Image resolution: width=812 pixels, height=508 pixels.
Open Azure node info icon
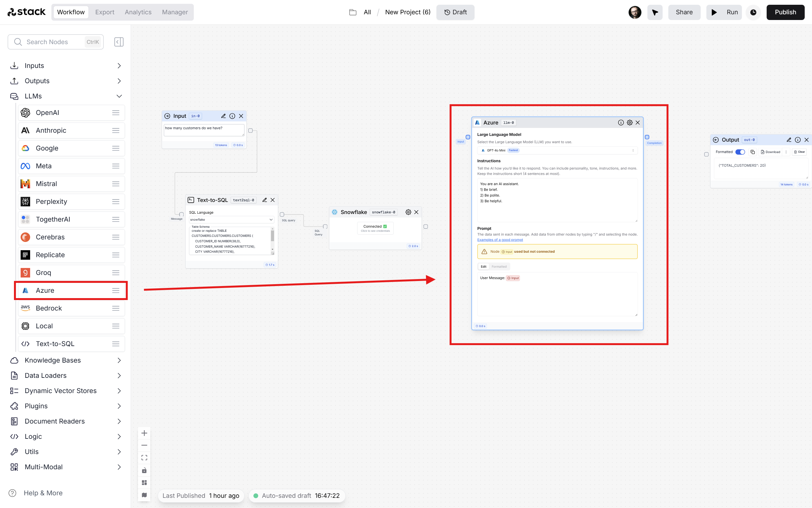[x=621, y=123]
